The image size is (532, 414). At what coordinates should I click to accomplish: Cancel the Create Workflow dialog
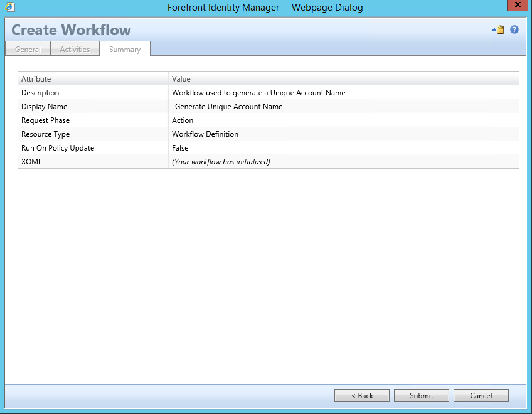pyautogui.click(x=481, y=396)
